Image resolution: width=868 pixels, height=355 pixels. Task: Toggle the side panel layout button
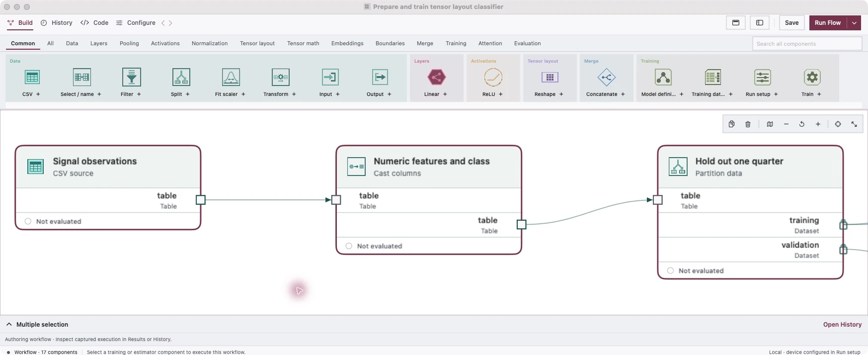click(760, 23)
